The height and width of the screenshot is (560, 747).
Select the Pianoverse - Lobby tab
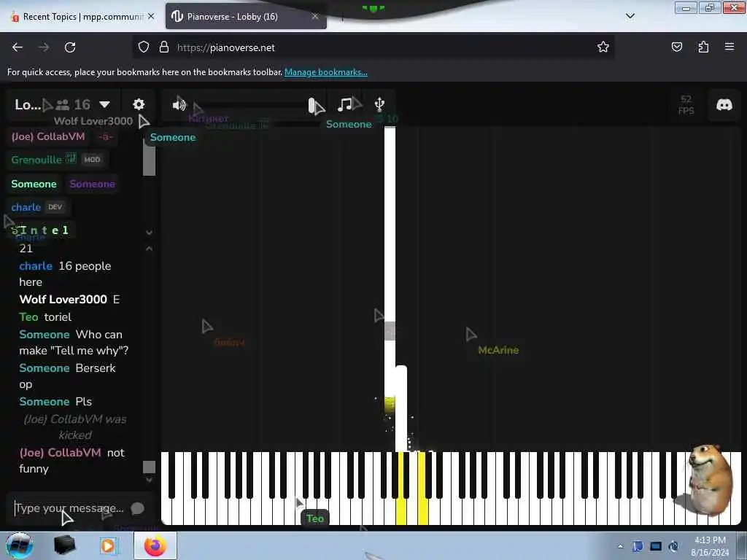pos(245,17)
